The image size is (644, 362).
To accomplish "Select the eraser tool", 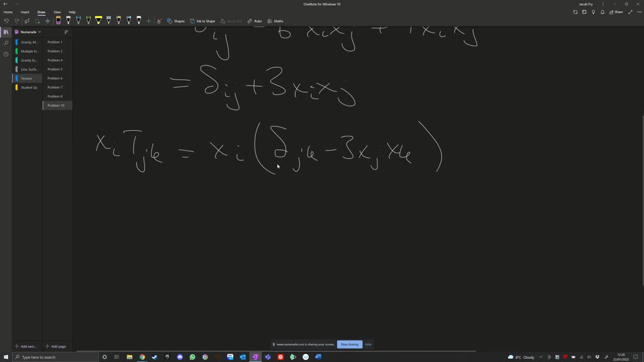I will pos(47,21).
